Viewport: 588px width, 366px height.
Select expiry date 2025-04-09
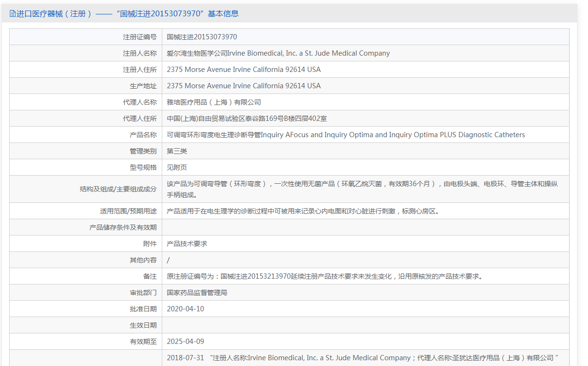pyautogui.click(x=185, y=342)
